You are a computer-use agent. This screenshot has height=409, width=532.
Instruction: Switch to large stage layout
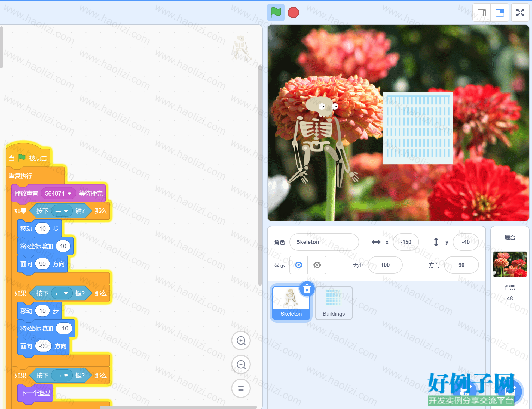[x=500, y=13]
